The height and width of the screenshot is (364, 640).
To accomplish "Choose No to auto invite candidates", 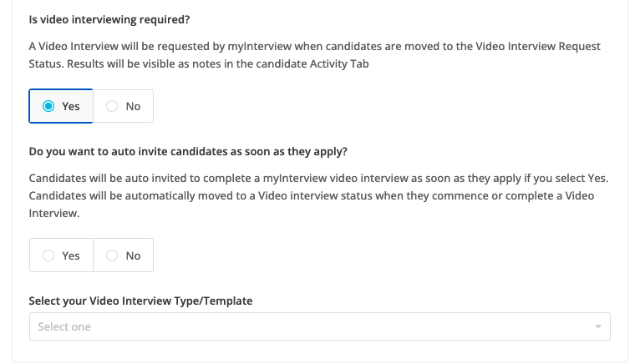I will tap(124, 255).
